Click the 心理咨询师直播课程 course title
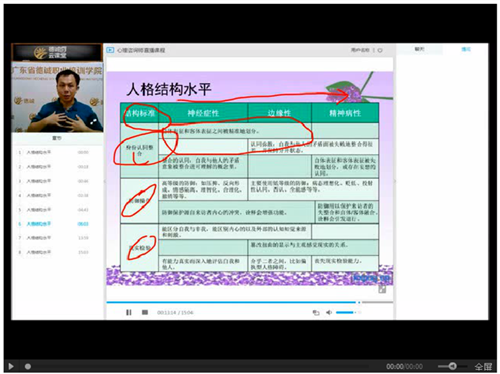The image size is (500, 374). point(141,50)
